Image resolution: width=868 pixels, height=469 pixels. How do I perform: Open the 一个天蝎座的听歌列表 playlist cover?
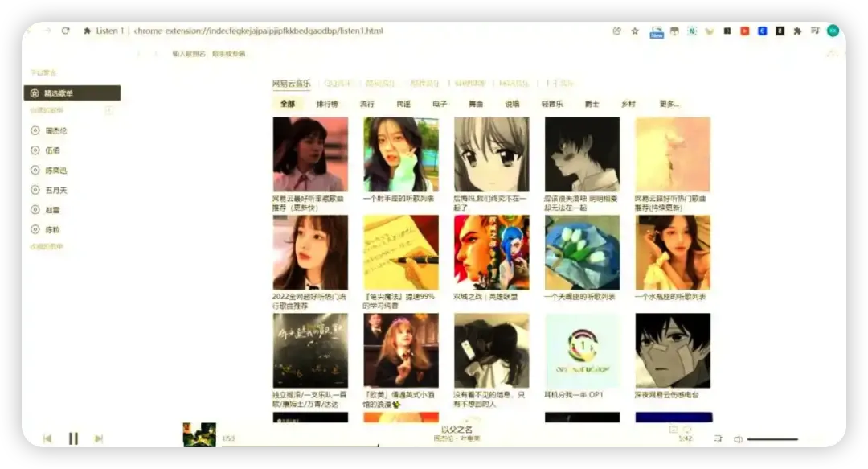[x=583, y=253]
